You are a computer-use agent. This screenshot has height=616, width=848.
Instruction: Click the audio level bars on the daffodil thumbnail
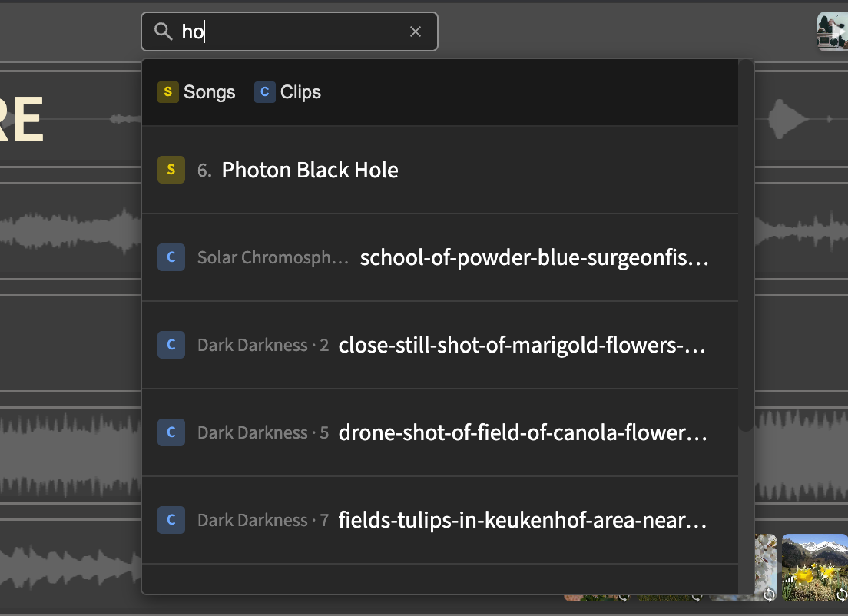(x=787, y=579)
